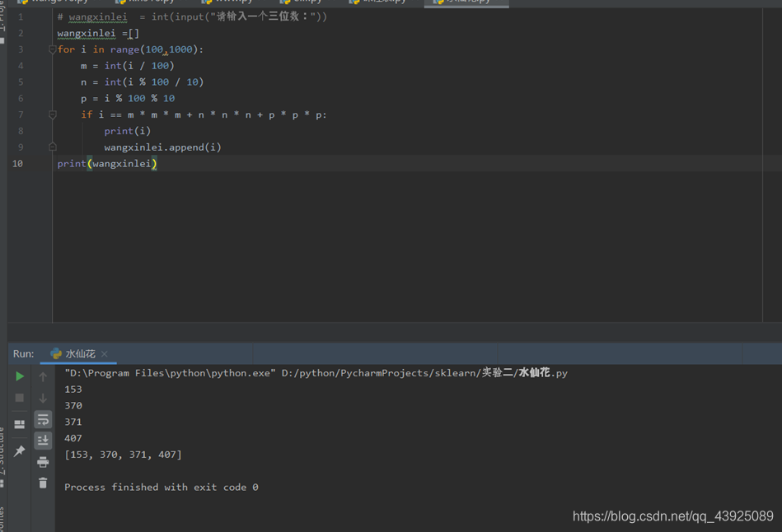The width and height of the screenshot is (782, 532).
Task: Click the fold end marker at line 9
Action: 53,147
